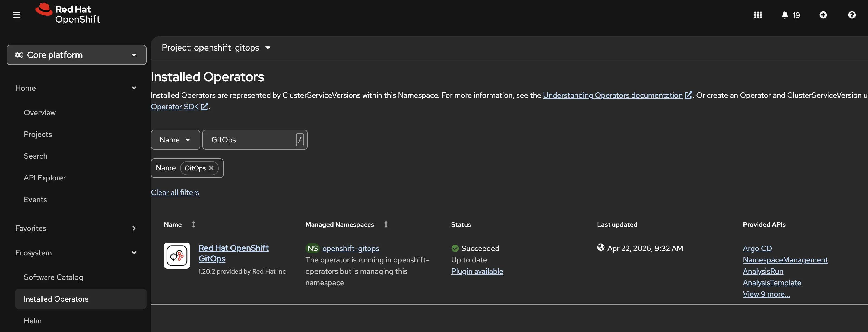
Task: Open the Name filter type dropdown
Action: [175, 139]
